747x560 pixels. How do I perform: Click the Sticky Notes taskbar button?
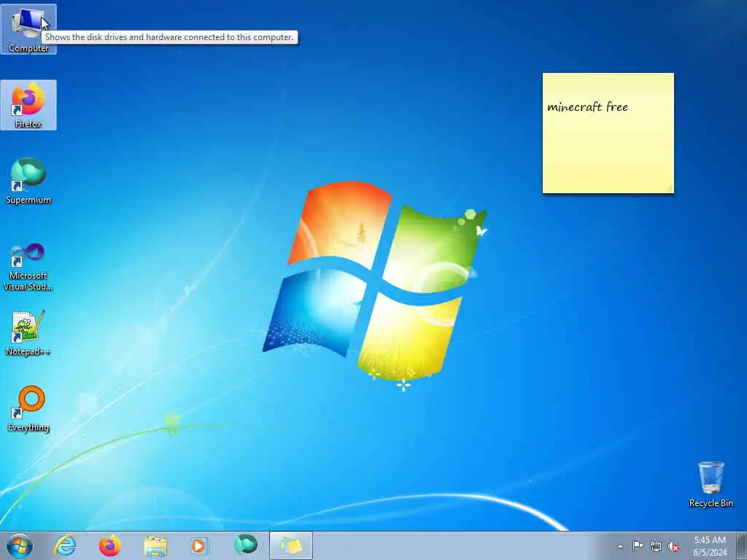point(291,545)
